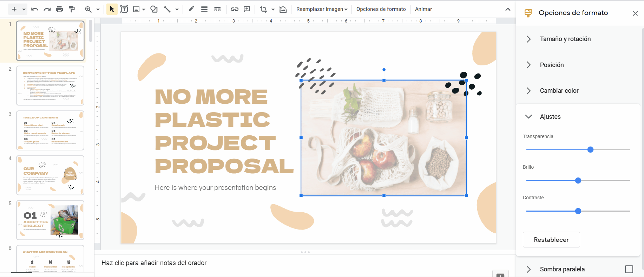Select slide 4 Our Company thumbnail
The image size is (644, 277).
(50, 175)
